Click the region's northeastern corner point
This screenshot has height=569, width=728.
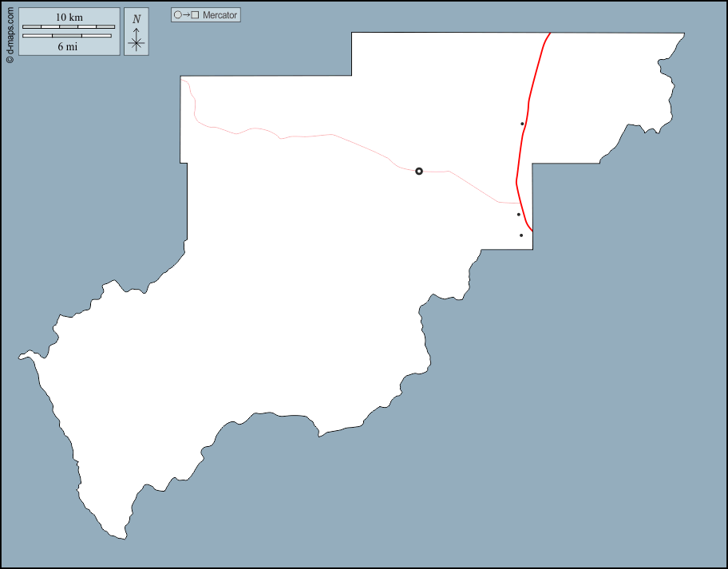click(x=684, y=34)
